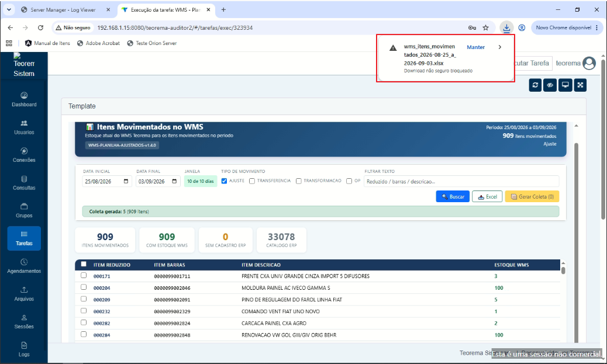
Task: Expand download item options chevron
Action: click(500, 47)
